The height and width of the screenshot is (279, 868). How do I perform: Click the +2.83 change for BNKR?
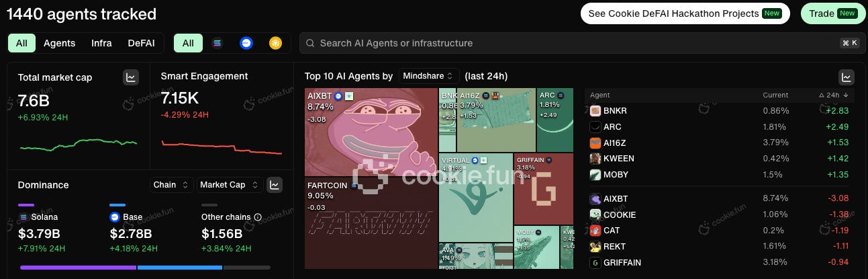tap(837, 110)
